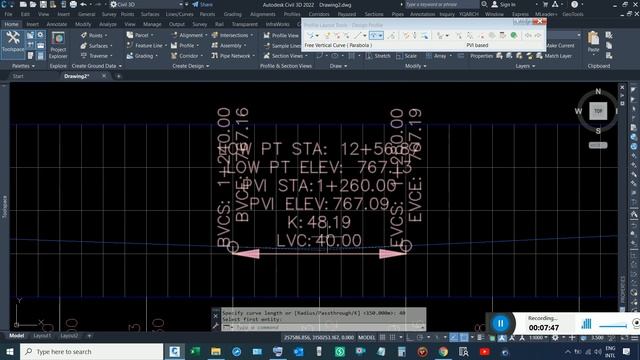Open the Toolspace palette

point(13,43)
